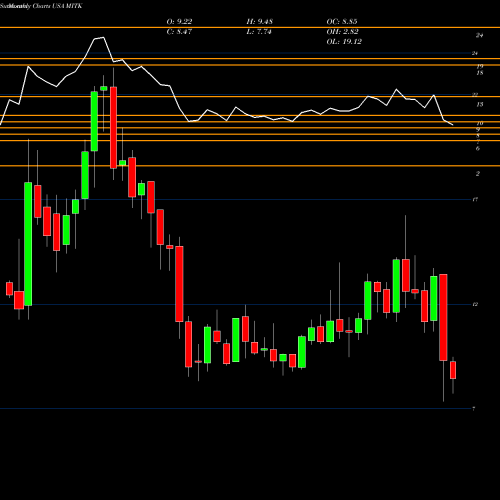Click the 6 axis label

(x=478, y=148)
